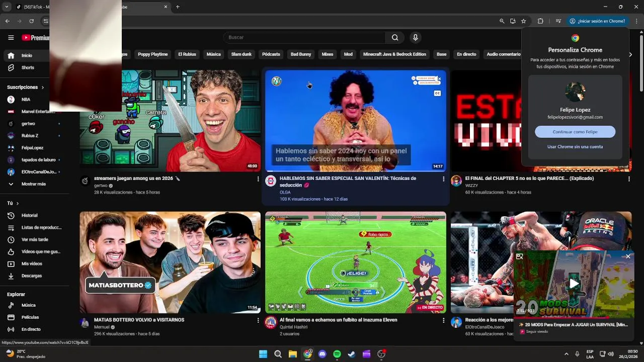Toggle CC subtitles on the preview video
The width and height of the screenshot is (644, 362).
[437, 93]
